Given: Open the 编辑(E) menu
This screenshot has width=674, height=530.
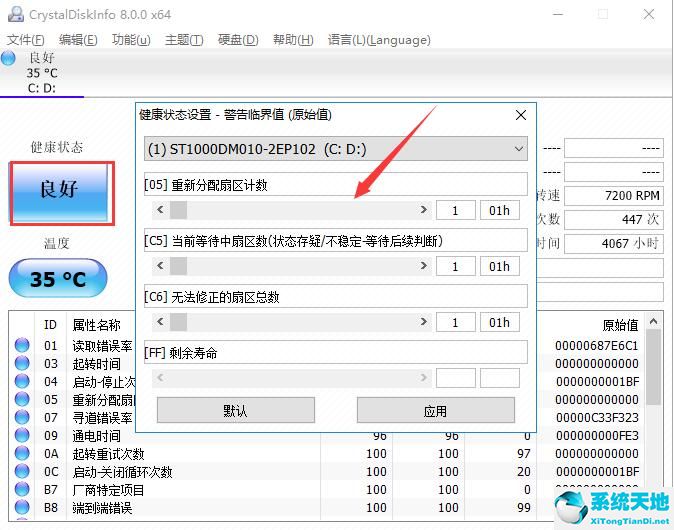Looking at the screenshot, I should (78, 40).
